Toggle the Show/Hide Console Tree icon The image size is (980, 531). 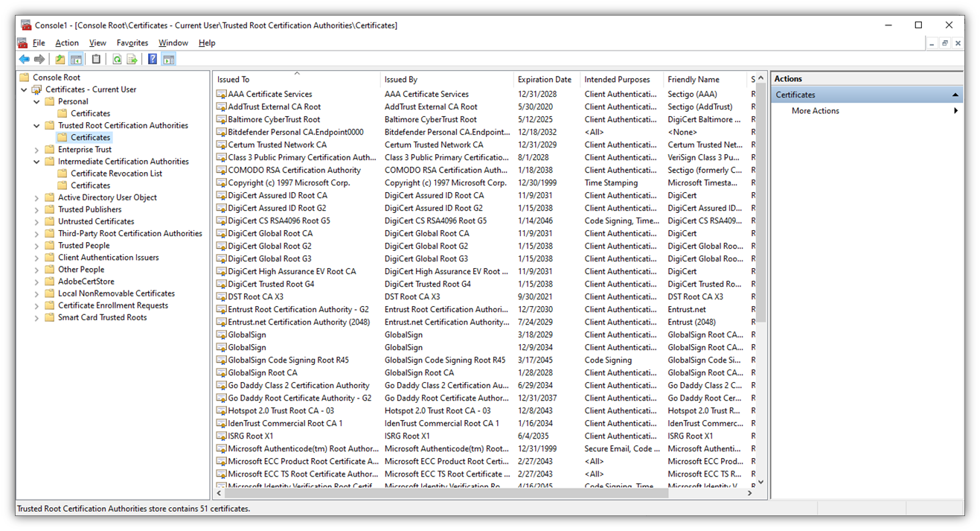pos(76,59)
